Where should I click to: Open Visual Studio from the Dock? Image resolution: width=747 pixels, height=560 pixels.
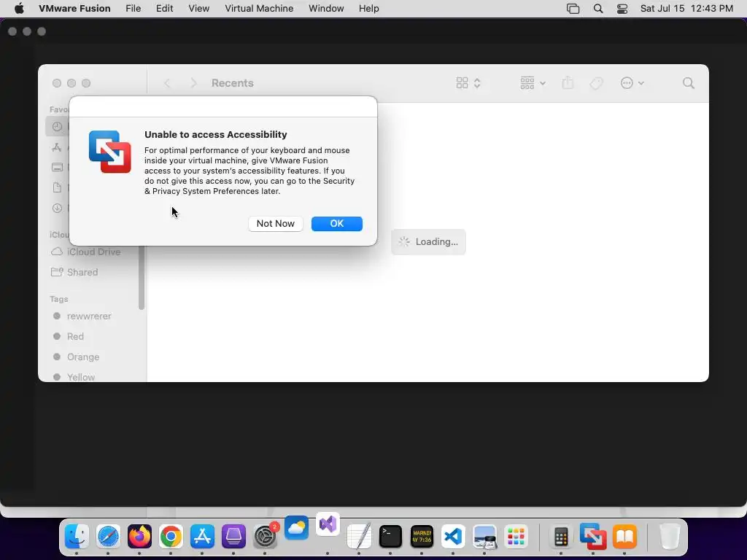[x=328, y=524]
